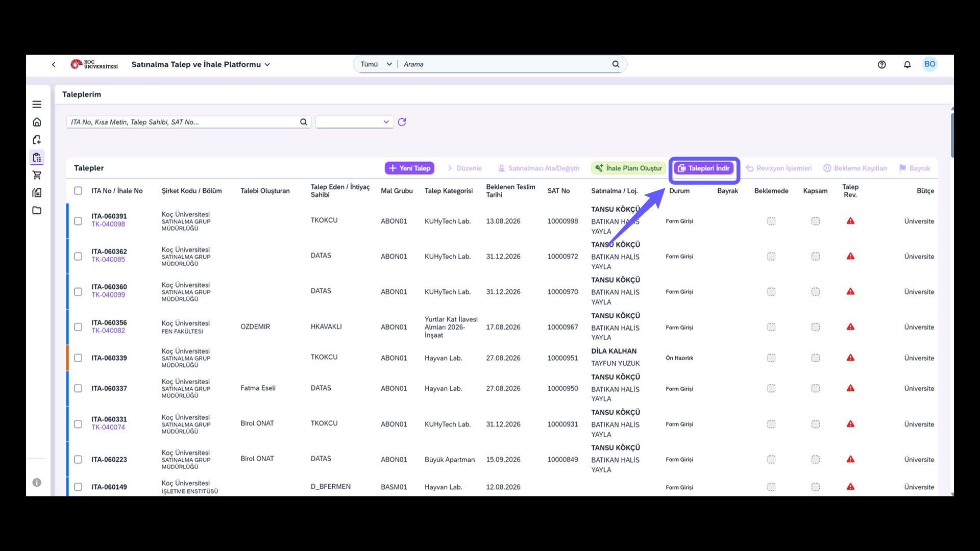
Task: Select the row checkbox for ITA-060391
Action: click(x=78, y=221)
